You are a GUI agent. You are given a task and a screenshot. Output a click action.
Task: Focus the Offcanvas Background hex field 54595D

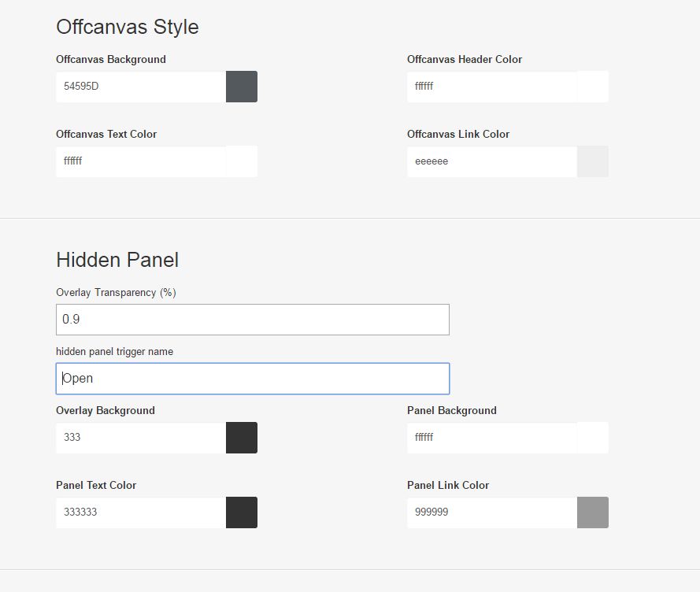(141, 87)
